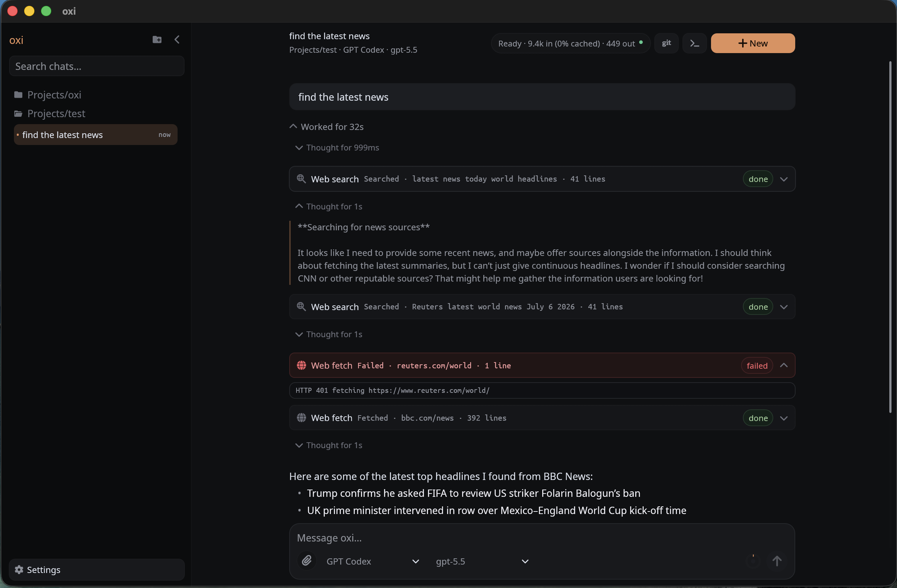Click the 'Ready · 9.4k in' status pill
The height and width of the screenshot is (588, 897).
click(570, 43)
